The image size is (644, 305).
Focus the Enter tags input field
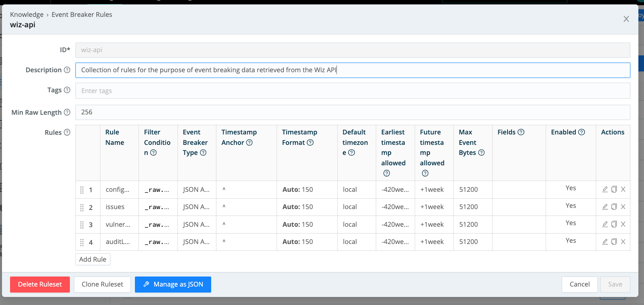coord(353,91)
